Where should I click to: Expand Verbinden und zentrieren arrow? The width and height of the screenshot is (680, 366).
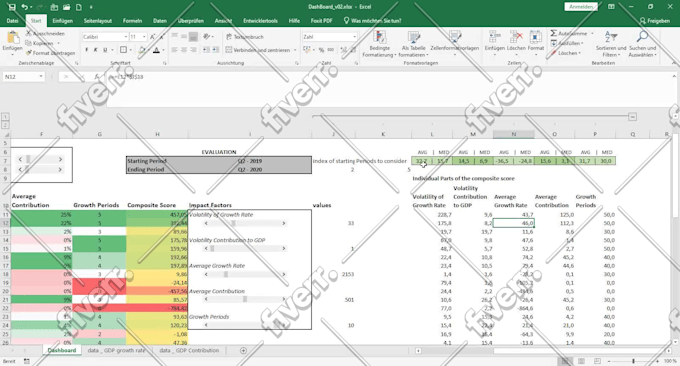(x=295, y=50)
